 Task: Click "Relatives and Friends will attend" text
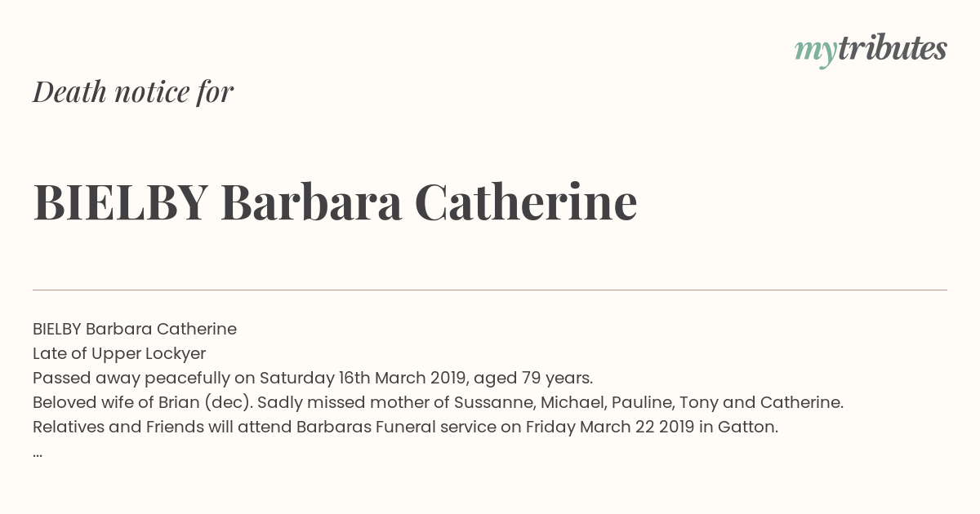click(x=162, y=427)
